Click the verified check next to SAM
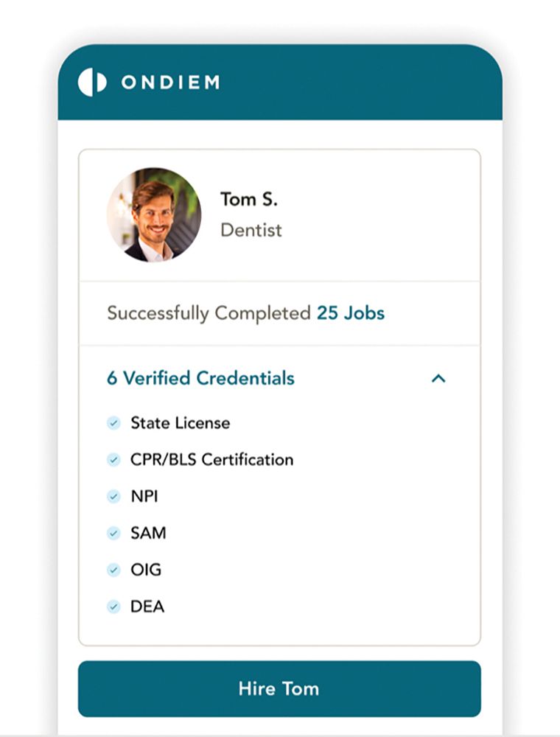The width and height of the screenshot is (560, 737). (x=113, y=533)
